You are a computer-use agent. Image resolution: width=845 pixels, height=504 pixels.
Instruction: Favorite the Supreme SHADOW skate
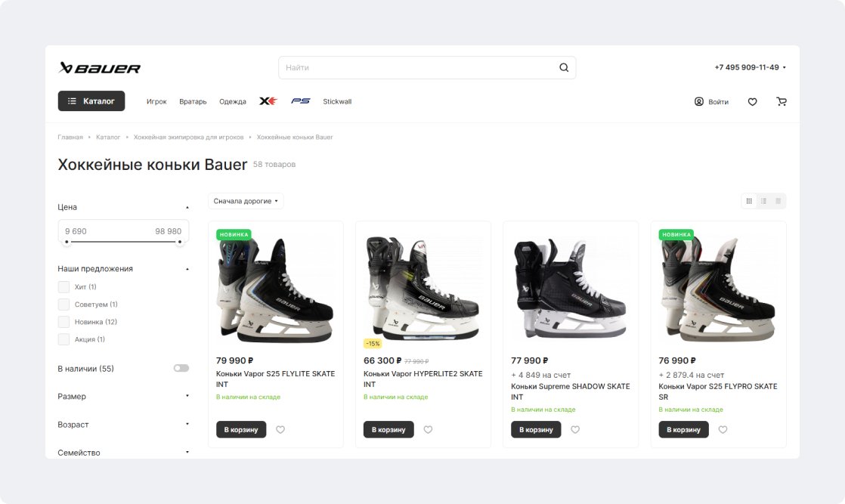(575, 430)
